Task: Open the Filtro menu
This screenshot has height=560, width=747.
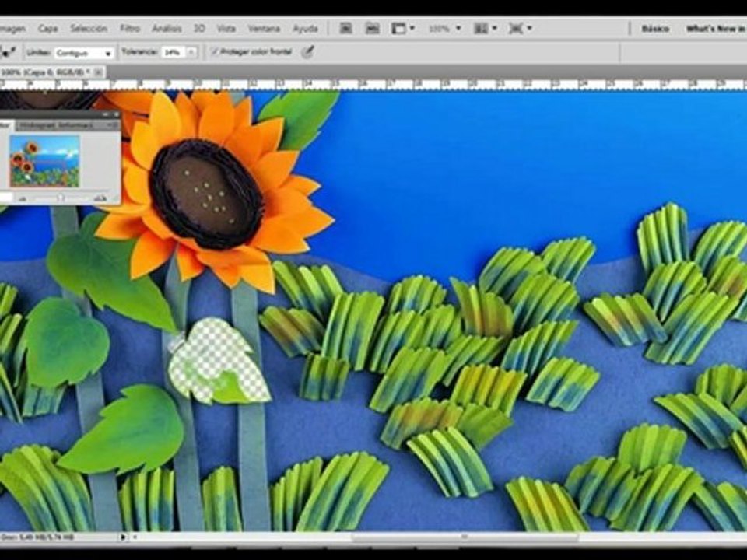Action: [130, 29]
